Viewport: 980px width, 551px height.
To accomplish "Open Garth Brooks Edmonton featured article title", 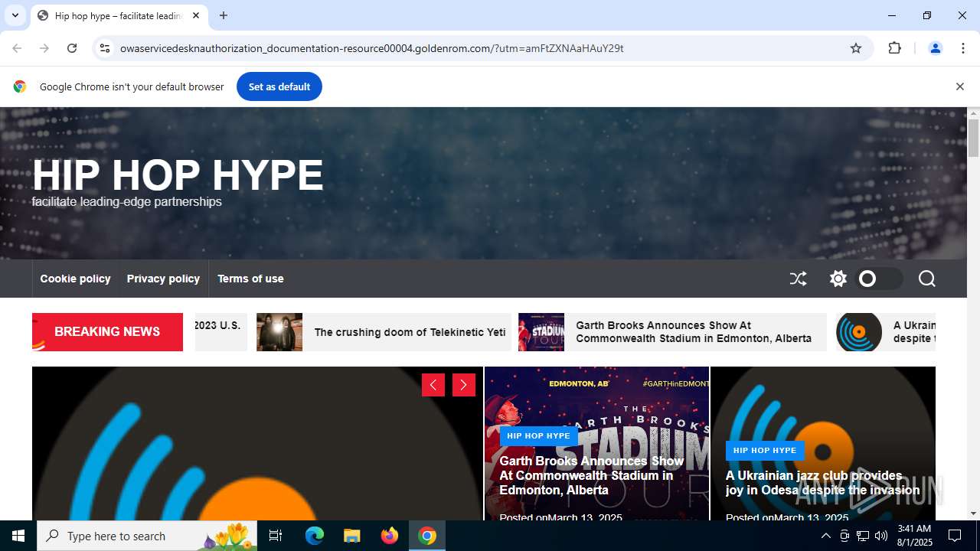I will tap(592, 475).
